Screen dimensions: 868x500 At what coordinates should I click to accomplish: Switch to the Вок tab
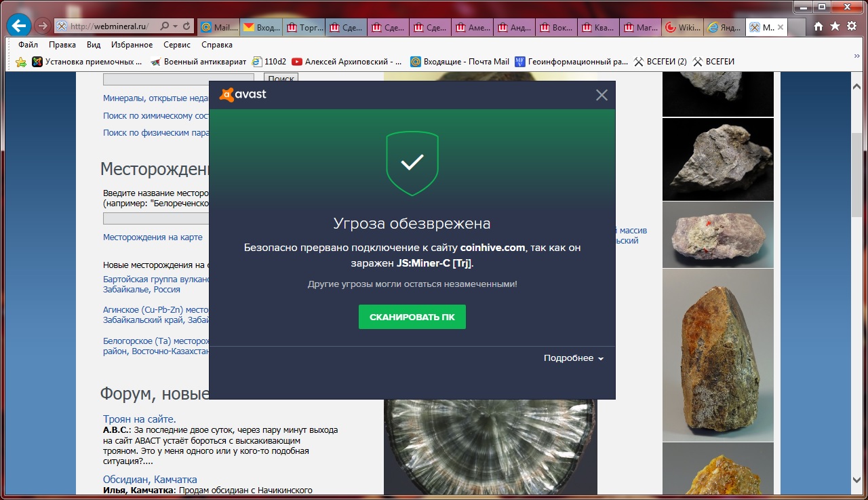557,27
